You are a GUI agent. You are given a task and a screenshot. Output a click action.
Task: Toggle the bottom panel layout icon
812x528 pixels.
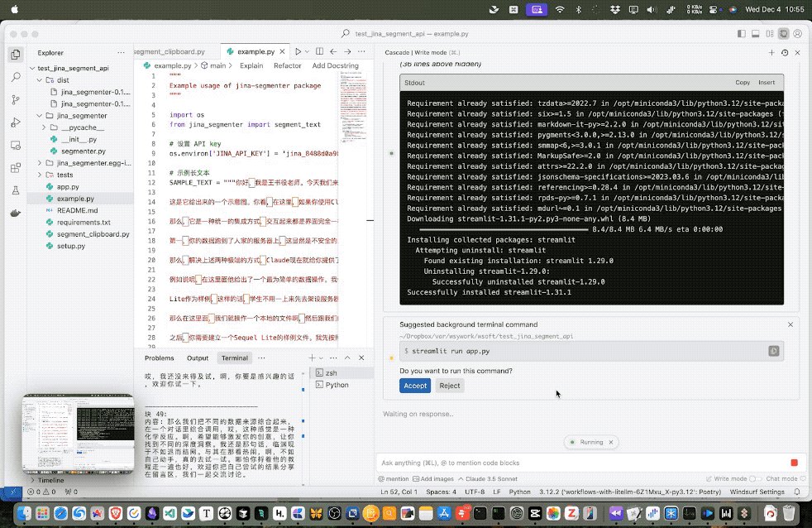(754, 34)
